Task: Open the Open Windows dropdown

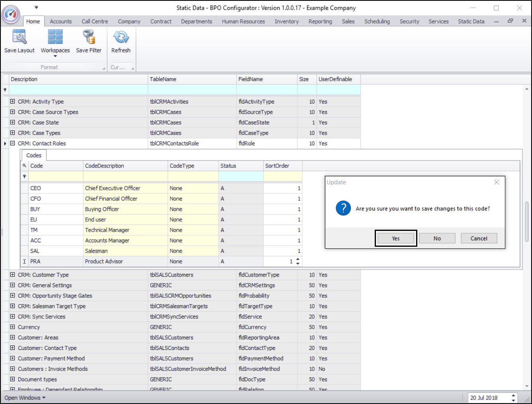Action: pyautogui.click(x=25, y=398)
